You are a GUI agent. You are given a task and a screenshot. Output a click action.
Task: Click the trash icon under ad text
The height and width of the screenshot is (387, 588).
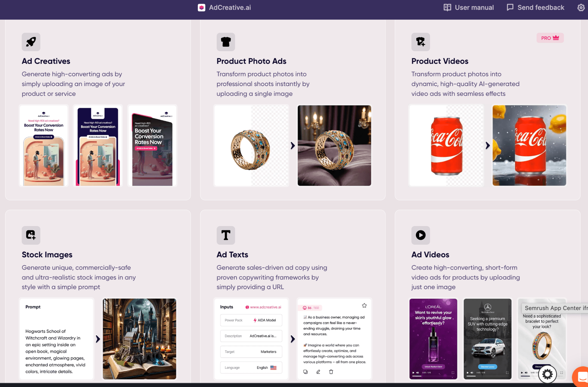(331, 372)
